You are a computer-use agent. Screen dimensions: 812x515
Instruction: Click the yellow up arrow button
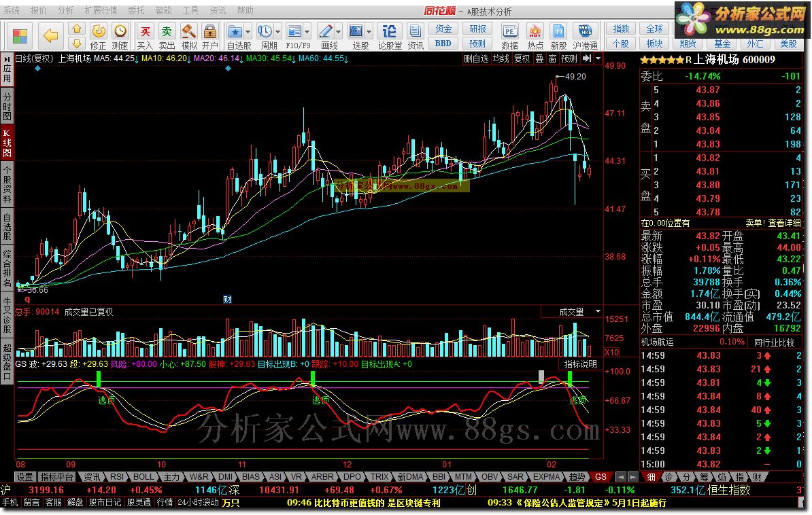[77, 29]
